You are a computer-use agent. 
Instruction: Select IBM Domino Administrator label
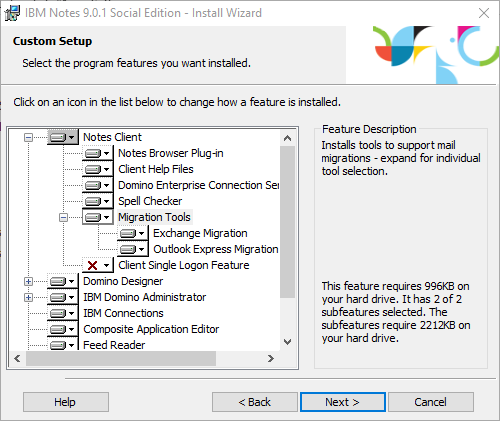tap(145, 297)
